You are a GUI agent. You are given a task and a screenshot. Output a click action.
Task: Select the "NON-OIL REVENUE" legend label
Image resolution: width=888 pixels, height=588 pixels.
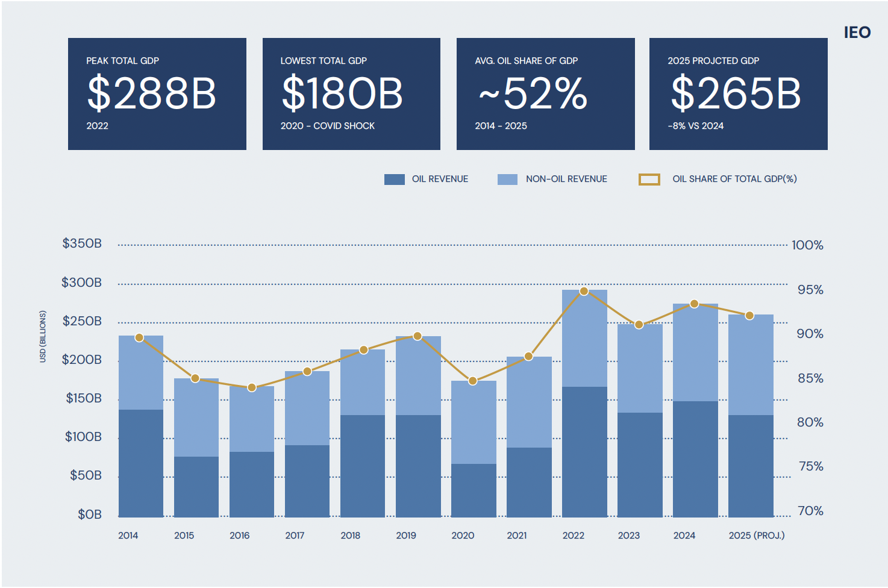point(566,179)
